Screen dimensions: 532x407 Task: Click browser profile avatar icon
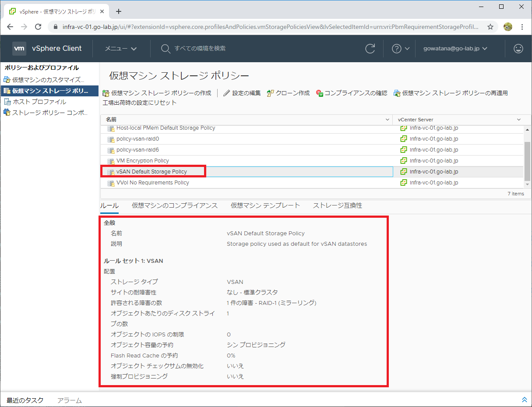pyautogui.click(x=508, y=27)
